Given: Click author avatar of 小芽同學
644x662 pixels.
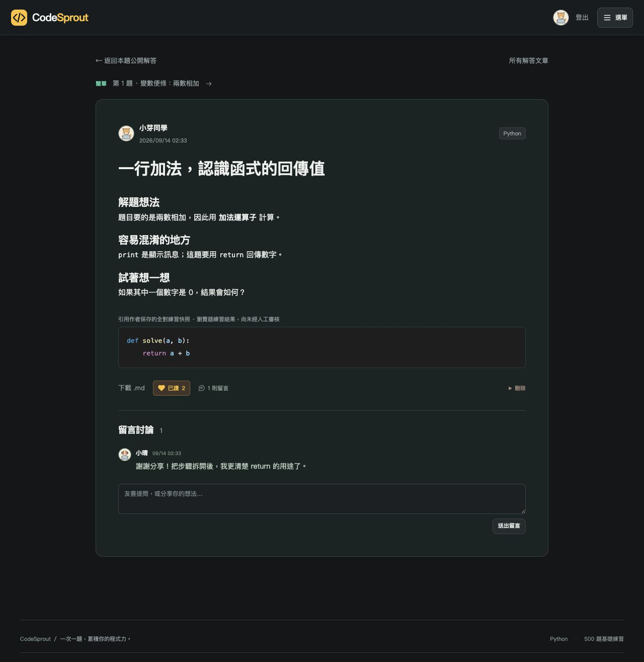Looking at the screenshot, I should point(126,133).
